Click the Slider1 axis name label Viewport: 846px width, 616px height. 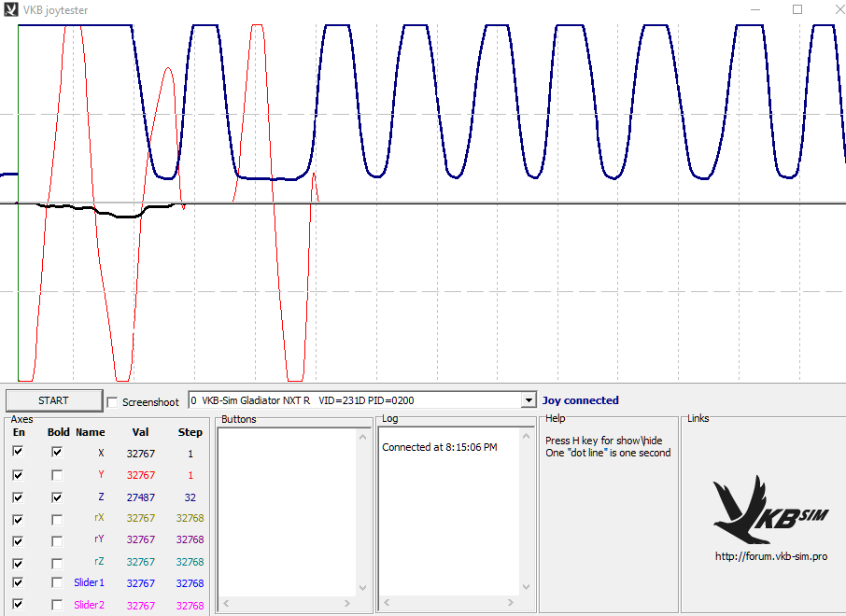89,582
